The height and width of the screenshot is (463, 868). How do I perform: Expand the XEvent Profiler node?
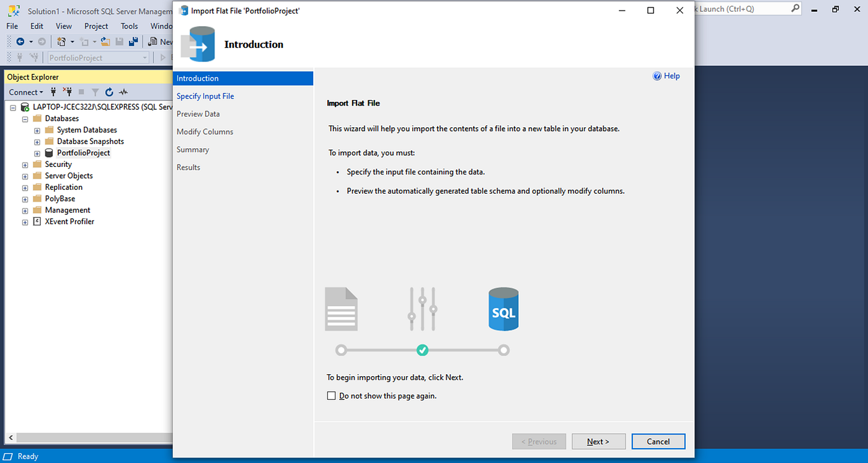(x=25, y=222)
